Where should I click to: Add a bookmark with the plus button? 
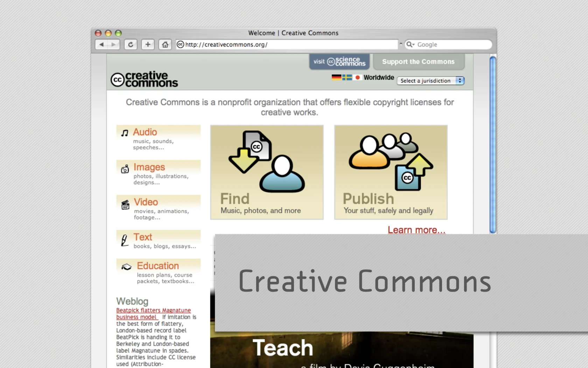pyautogui.click(x=148, y=45)
